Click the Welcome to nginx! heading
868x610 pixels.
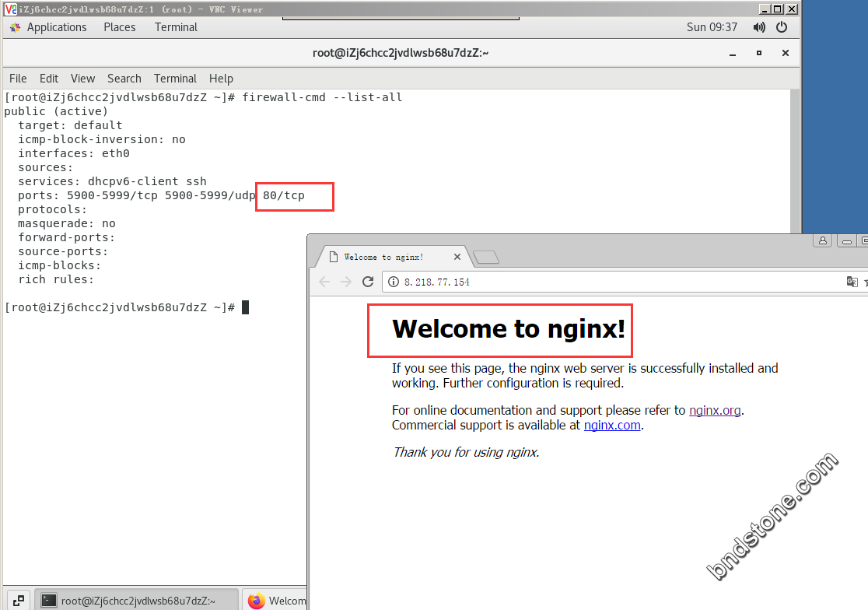[x=509, y=329]
